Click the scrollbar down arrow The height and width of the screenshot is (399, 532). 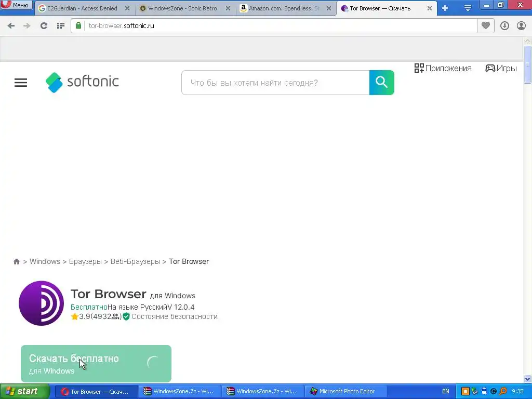(x=528, y=379)
